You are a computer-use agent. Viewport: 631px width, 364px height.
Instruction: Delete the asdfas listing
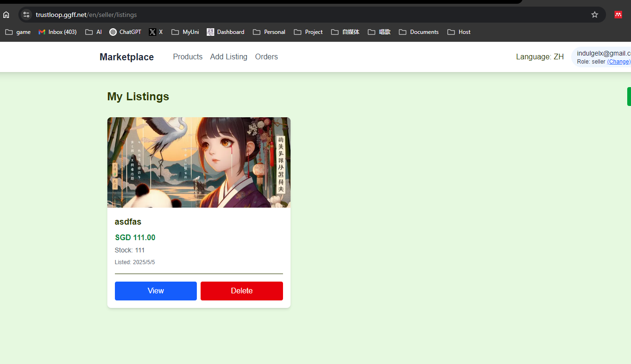242,291
